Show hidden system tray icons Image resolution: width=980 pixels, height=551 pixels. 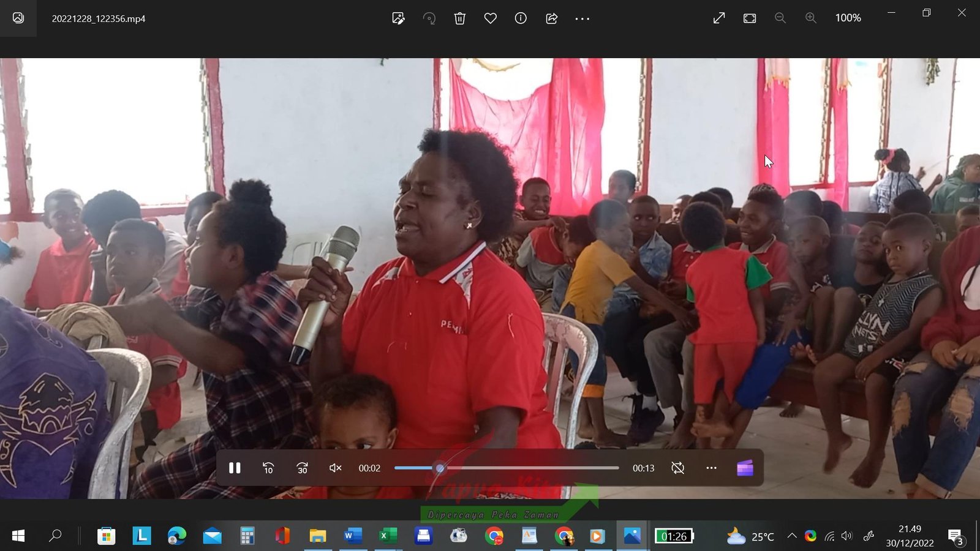791,536
